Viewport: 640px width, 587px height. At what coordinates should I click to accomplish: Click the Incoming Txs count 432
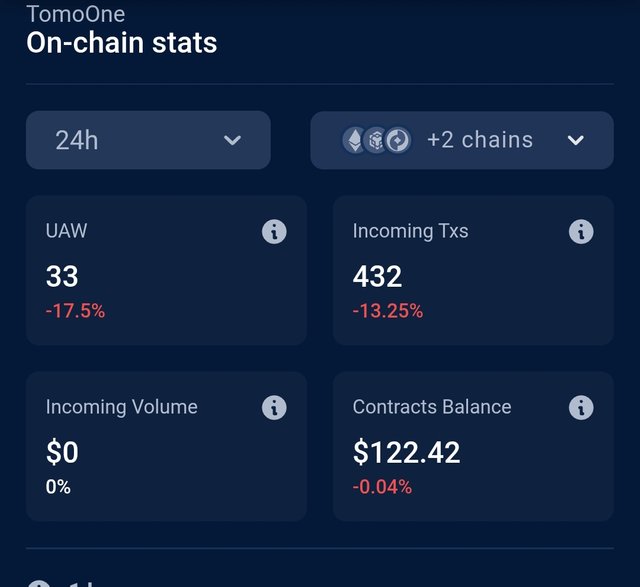(x=377, y=277)
